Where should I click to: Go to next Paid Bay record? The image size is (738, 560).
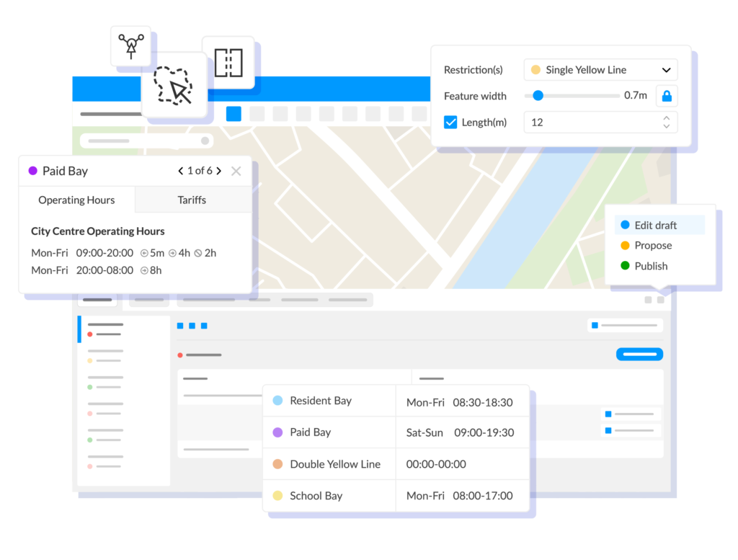[219, 172]
